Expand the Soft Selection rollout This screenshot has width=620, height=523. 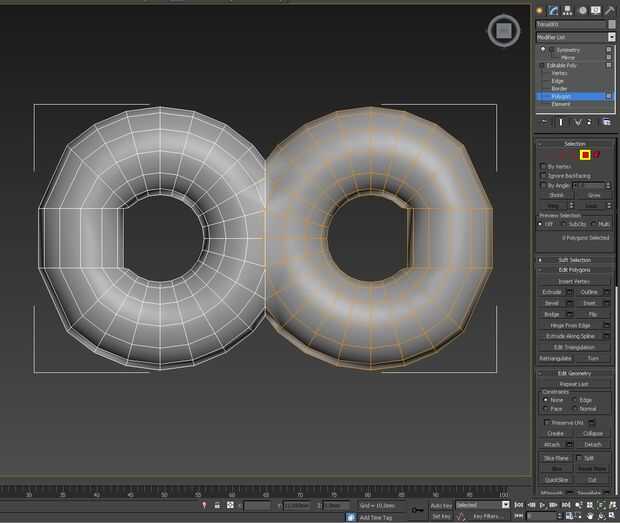point(574,260)
